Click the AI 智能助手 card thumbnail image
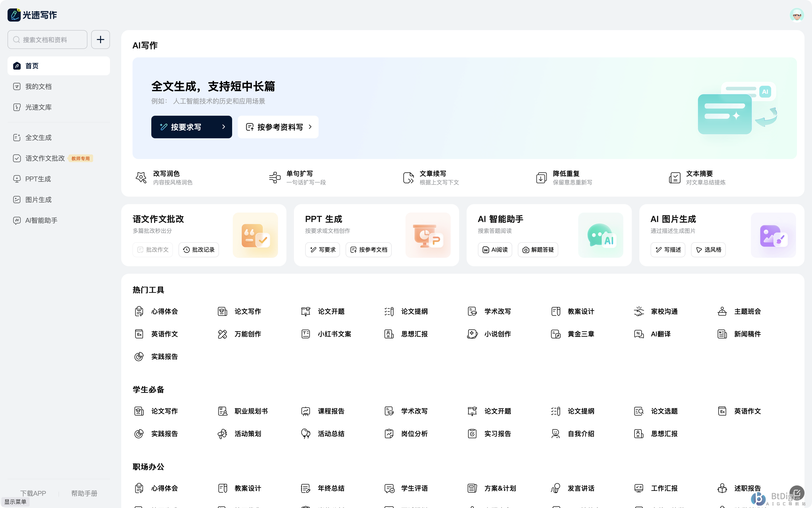Screen dimensions: 812x508 click(601, 235)
